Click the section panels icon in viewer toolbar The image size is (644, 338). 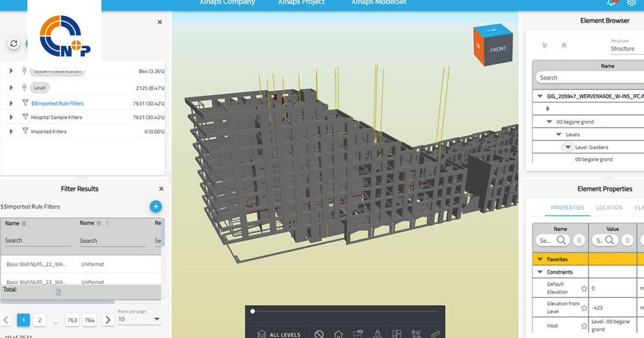396,334
